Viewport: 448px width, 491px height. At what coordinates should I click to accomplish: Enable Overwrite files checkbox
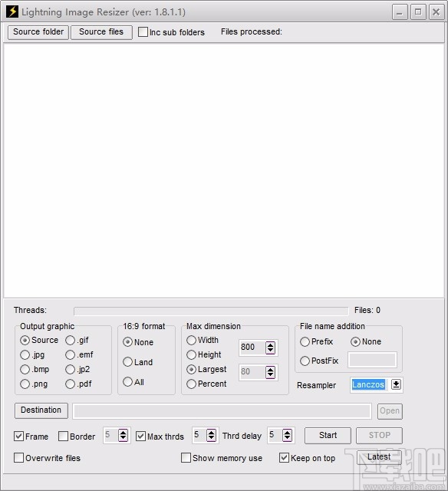point(18,458)
